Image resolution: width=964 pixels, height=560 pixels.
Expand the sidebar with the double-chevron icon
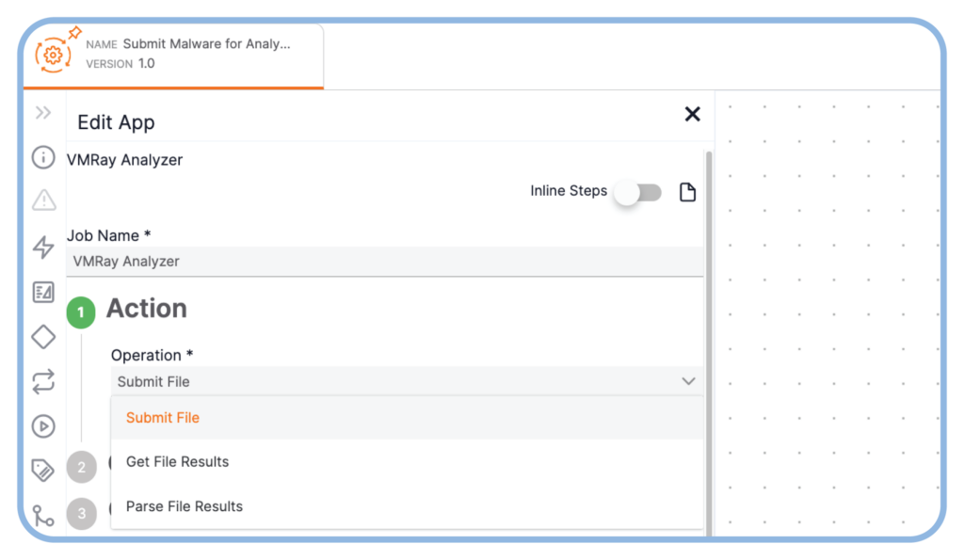(41, 111)
